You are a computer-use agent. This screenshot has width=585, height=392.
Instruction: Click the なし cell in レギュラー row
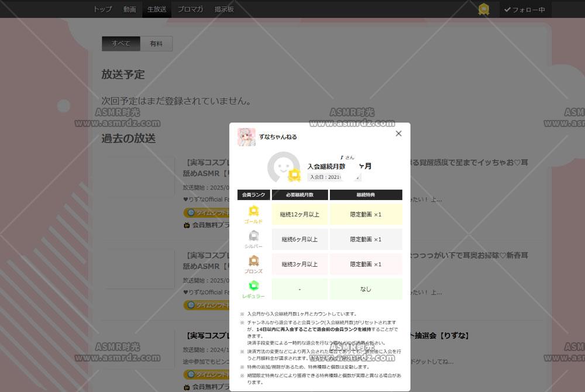(366, 289)
